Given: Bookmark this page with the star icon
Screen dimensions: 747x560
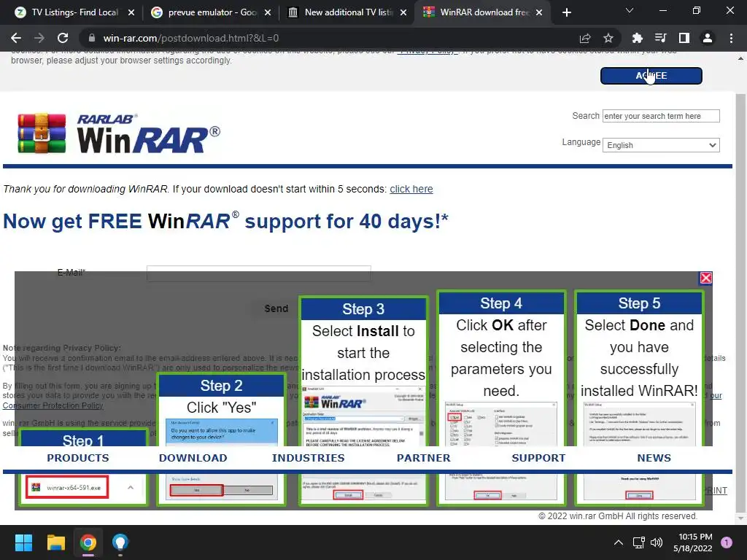Looking at the screenshot, I should coord(608,38).
